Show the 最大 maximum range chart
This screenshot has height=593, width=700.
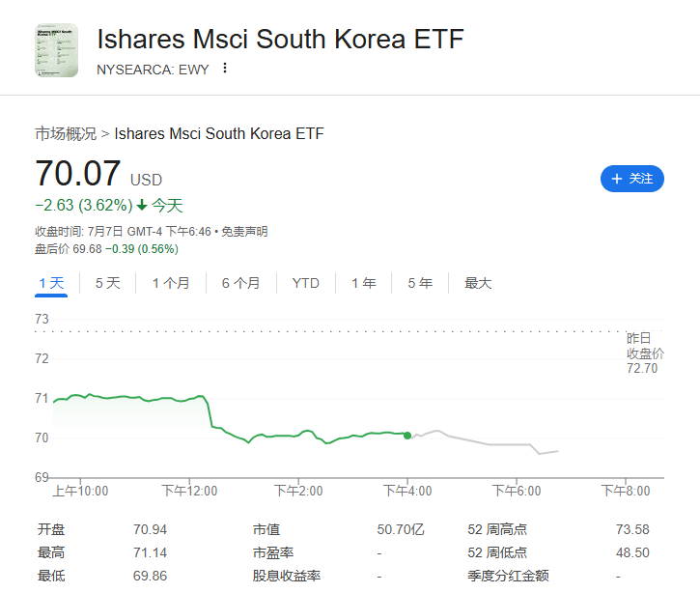[478, 283]
